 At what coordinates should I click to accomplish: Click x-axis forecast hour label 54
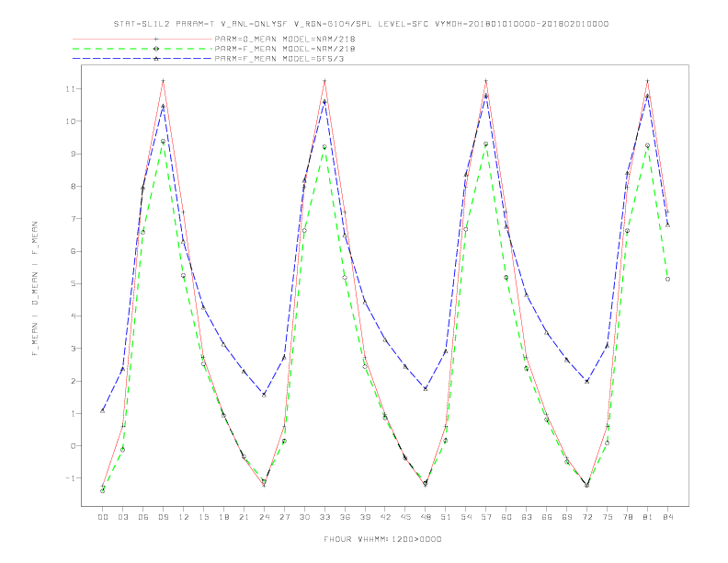point(466,517)
